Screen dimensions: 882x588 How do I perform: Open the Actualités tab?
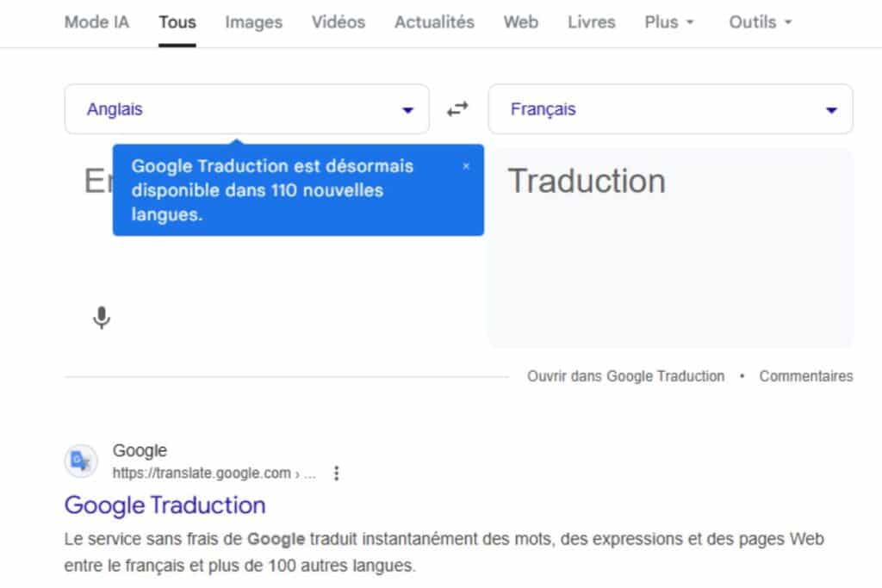click(434, 22)
